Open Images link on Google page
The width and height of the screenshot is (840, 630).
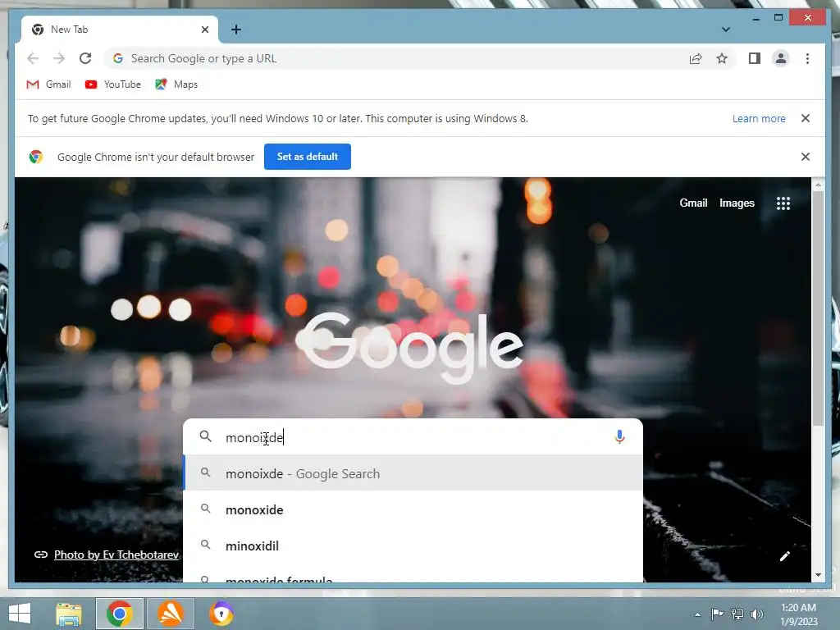[737, 203]
